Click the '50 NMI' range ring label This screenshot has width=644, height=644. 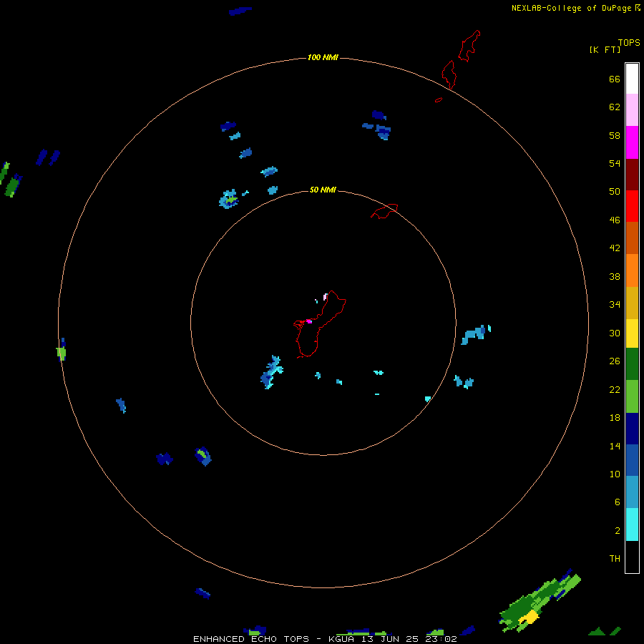coord(323,190)
